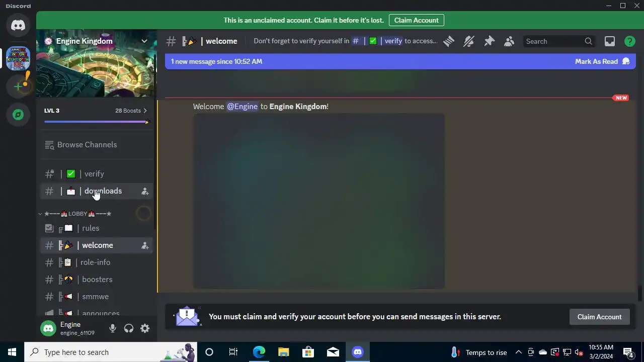Toggle microphone mute
Image resolution: width=644 pixels, height=362 pixels.
point(113,328)
